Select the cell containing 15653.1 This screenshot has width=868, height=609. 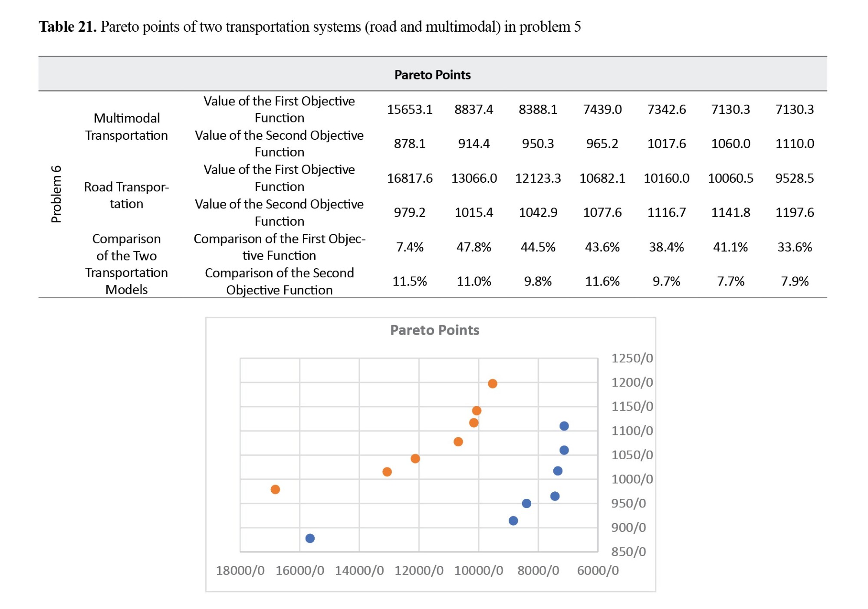coord(410,109)
